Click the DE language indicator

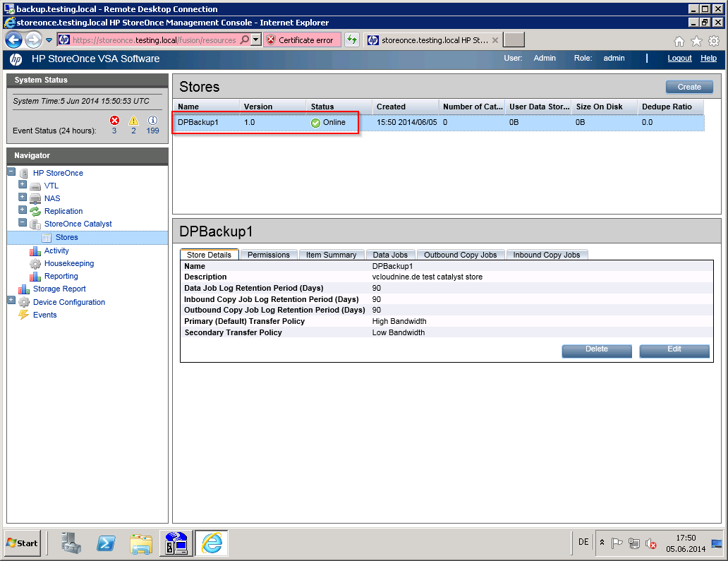(x=583, y=543)
